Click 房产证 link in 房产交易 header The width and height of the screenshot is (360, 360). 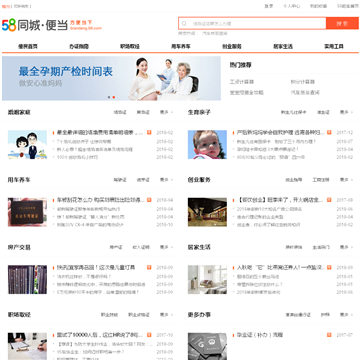coord(116,247)
